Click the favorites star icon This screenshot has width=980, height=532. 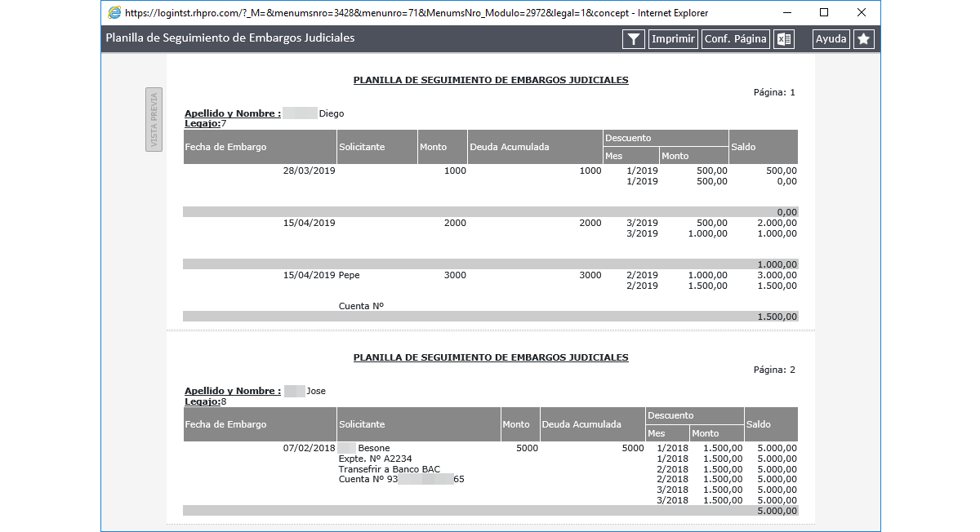tap(863, 39)
